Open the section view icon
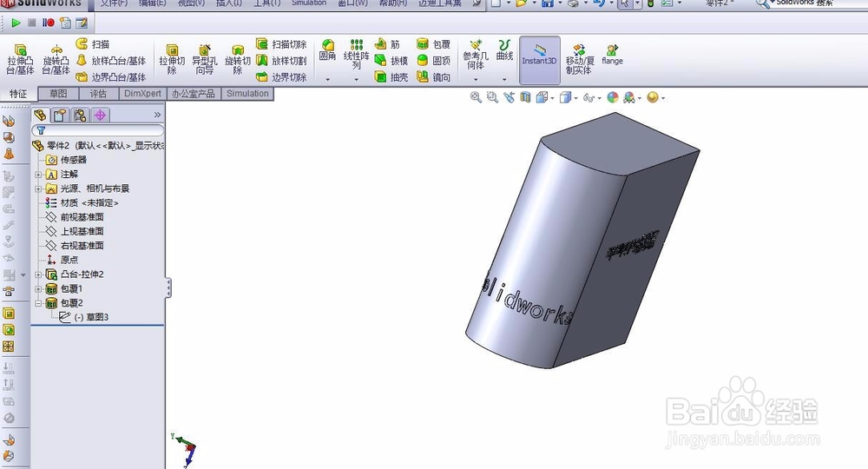868x469 pixels. coord(525,97)
